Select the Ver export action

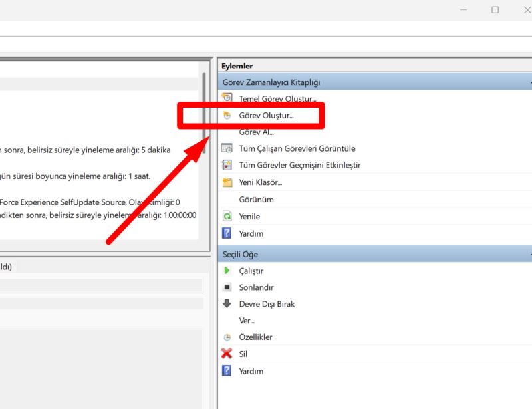(x=247, y=321)
